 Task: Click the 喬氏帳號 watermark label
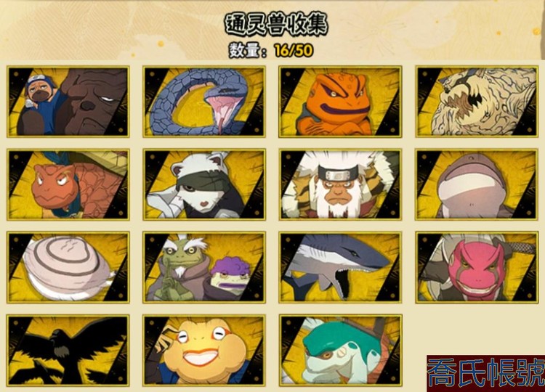pos(485,373)
